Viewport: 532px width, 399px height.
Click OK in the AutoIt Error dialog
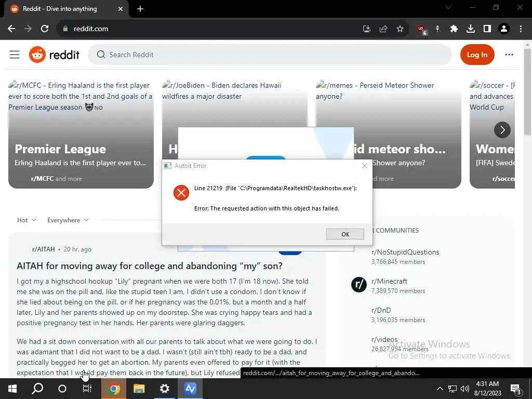[x=345, y=234]
